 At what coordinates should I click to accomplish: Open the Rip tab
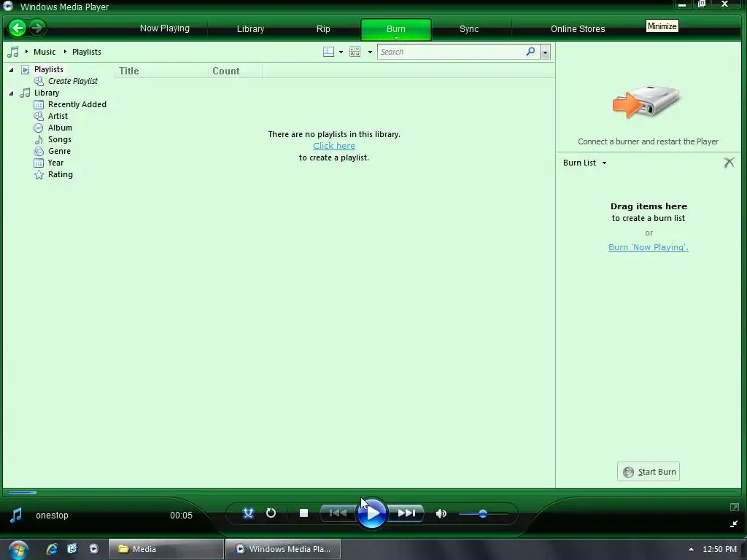(323, 29)
